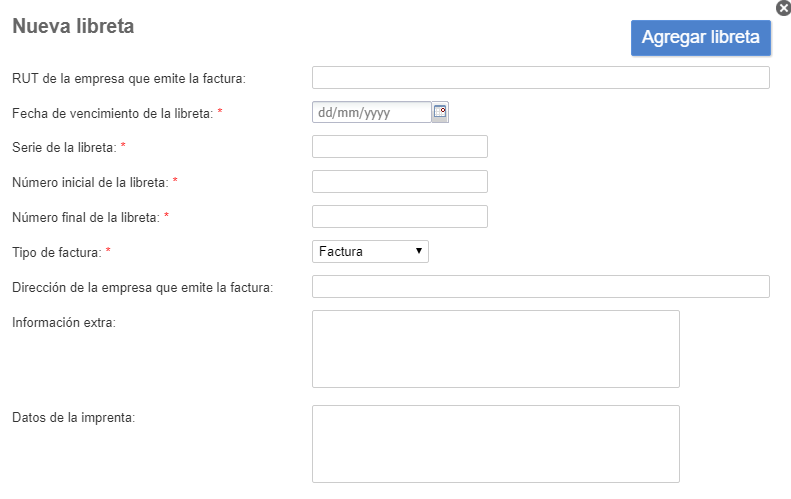Focus the Dirección de la empresa text field
Screen dimensions: 791x499
(x=540, y=287)
